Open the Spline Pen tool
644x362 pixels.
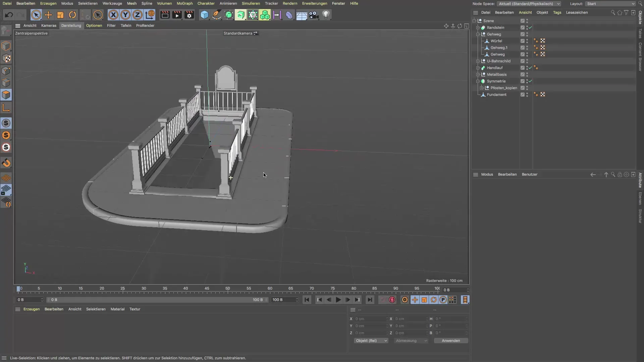[x=217, y=15]
